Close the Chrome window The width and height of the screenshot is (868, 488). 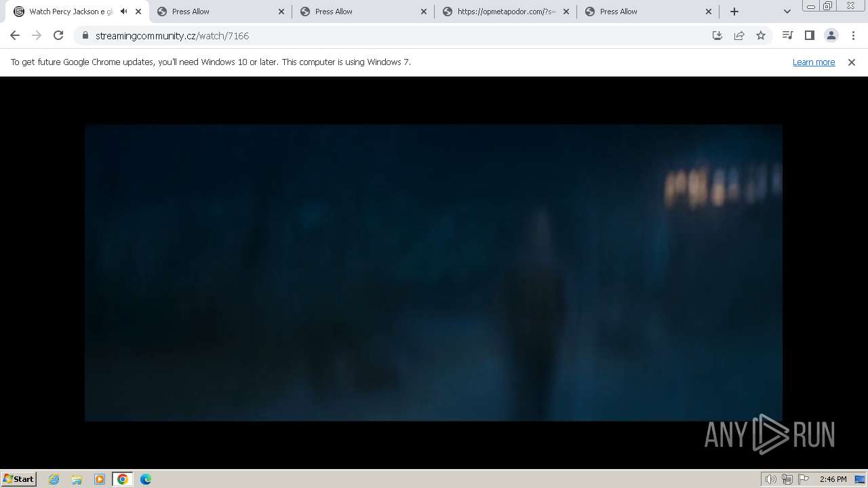pos(850,5)
